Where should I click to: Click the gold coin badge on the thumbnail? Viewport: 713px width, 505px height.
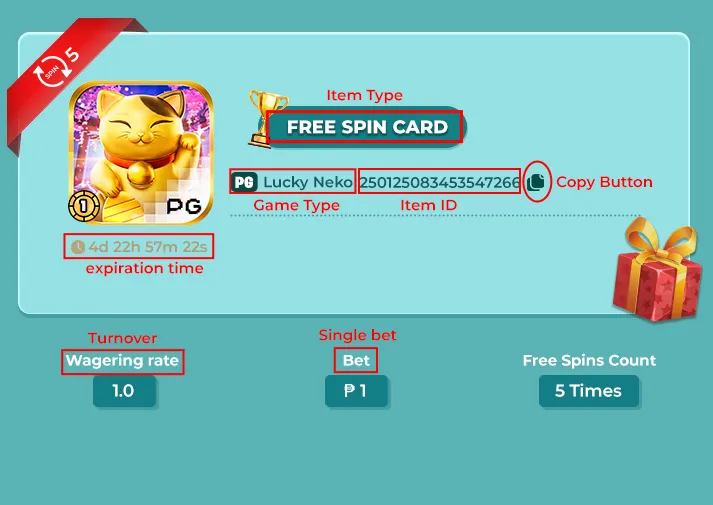coord(84,206)
